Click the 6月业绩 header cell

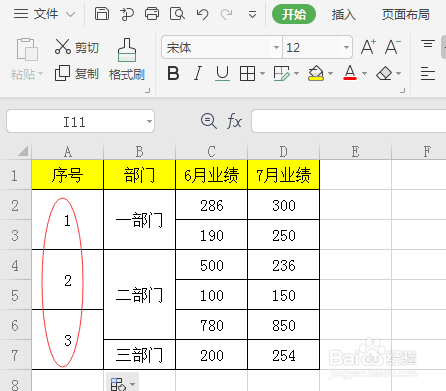(x=212, y=175)
